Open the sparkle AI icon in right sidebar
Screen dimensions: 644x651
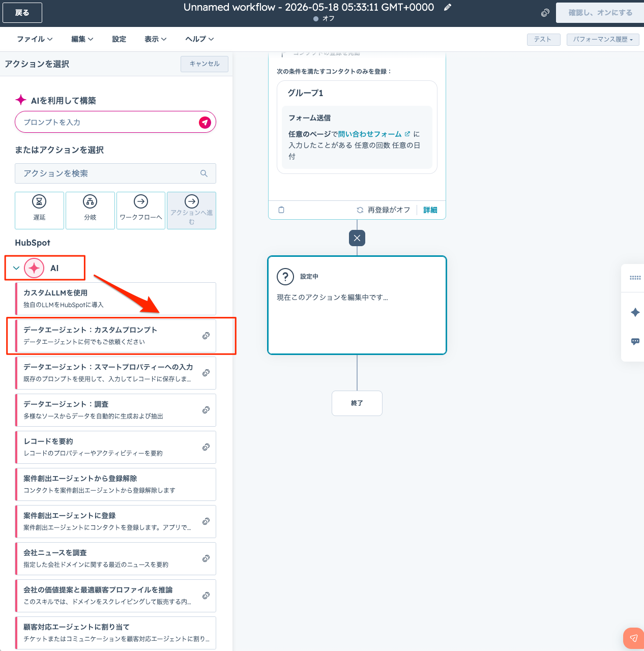[635, 312]
